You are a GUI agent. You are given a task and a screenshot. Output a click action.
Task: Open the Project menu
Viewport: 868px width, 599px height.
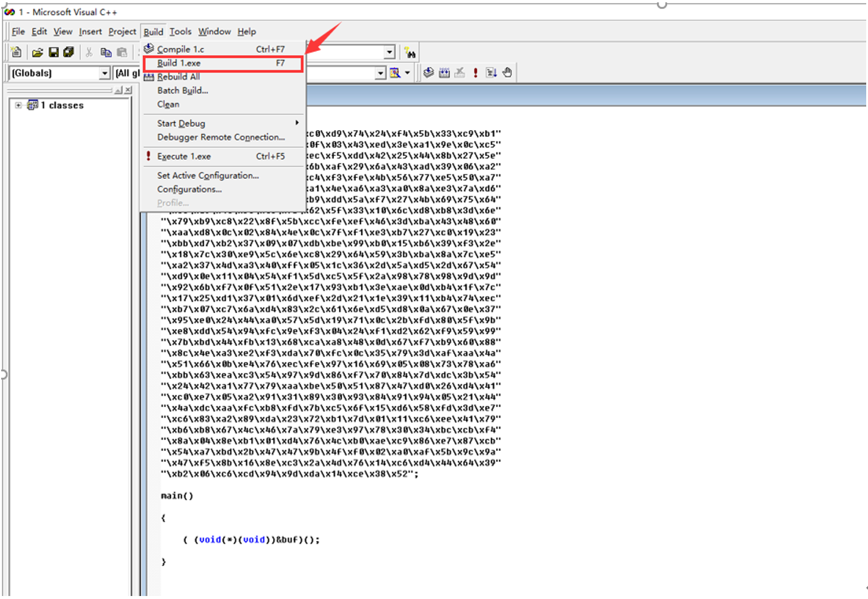(122, 31)
